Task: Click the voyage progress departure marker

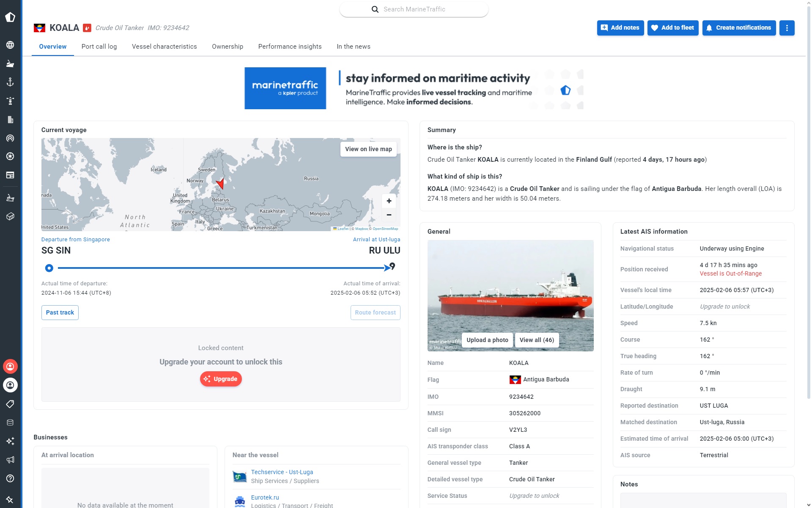Action: (49, 268)
